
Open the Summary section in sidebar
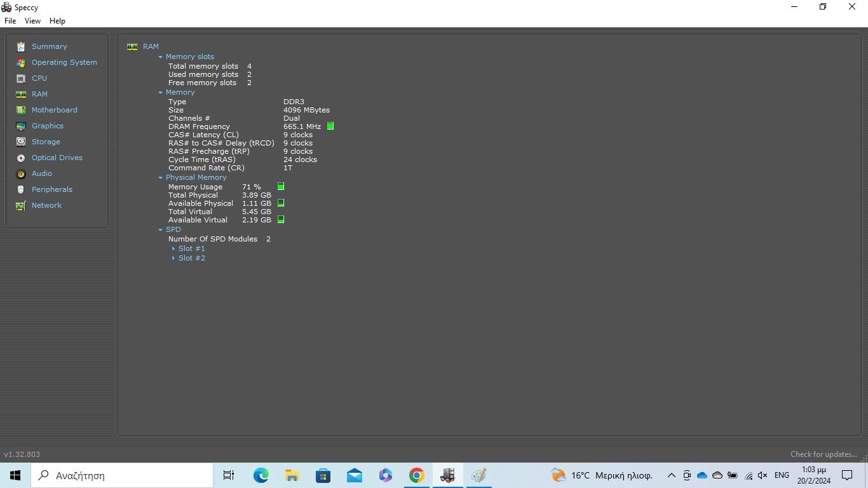click(49, 46)
